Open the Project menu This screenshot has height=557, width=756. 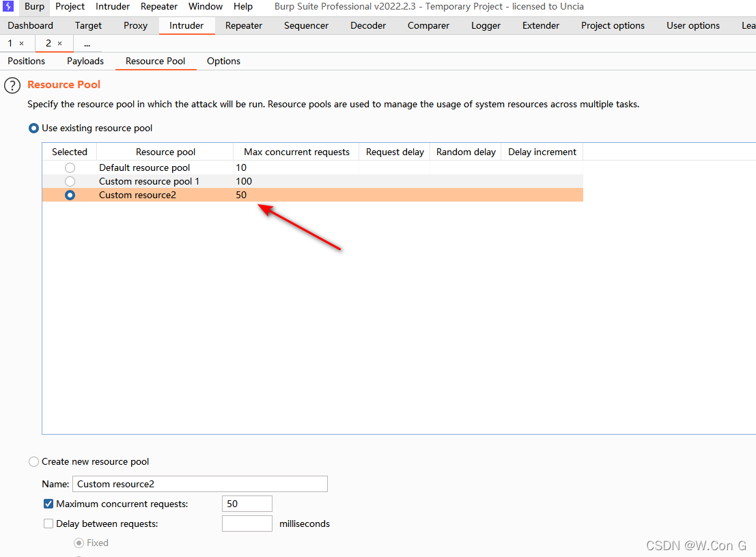[70, 6]
